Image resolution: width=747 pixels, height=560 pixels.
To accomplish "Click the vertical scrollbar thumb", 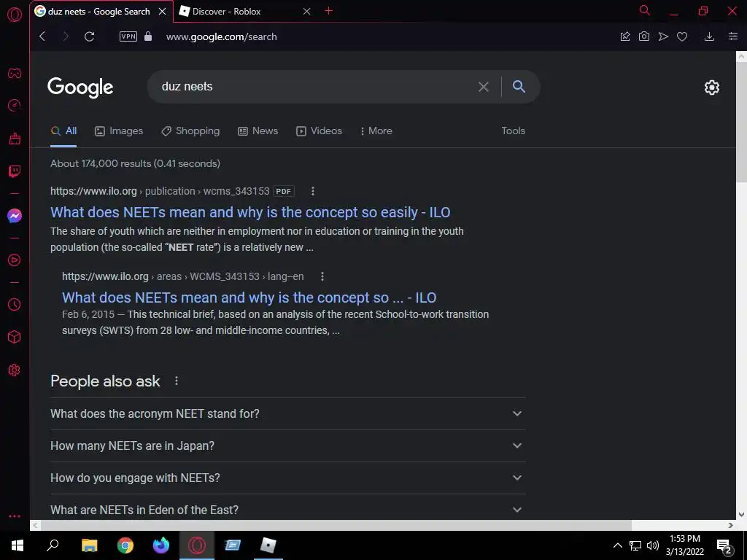I will 741,122.
